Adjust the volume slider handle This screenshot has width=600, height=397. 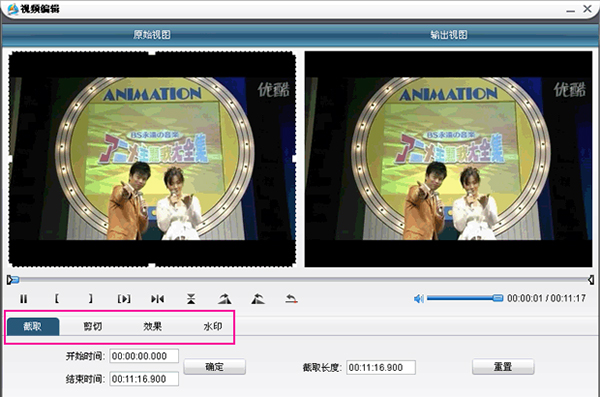pos(498,298)
